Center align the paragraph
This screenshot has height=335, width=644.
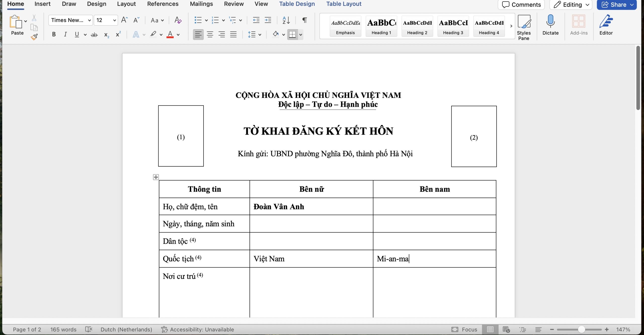tap(210, 34)
